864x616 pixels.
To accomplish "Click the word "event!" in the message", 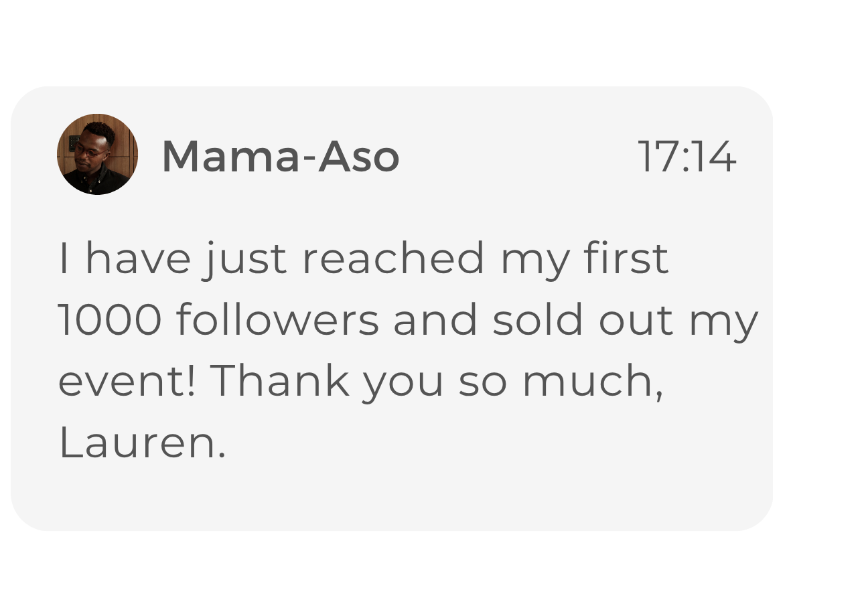I will point(127,382).
